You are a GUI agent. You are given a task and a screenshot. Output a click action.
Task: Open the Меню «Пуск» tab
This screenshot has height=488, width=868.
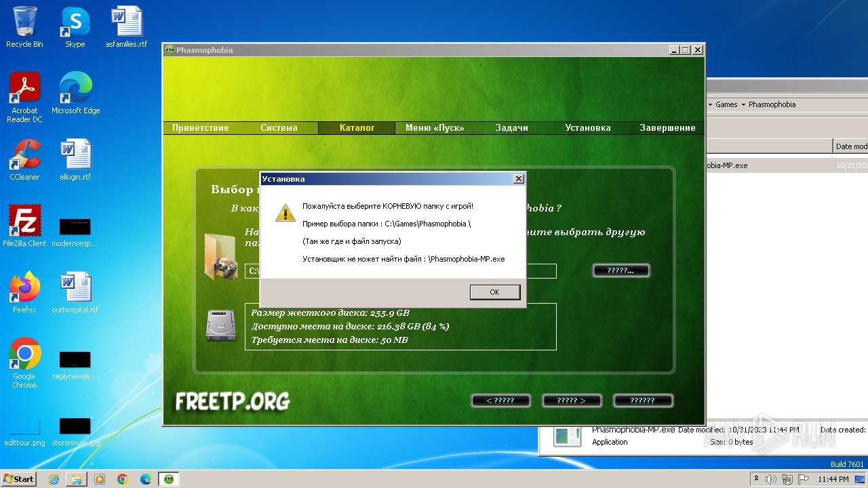434,127
